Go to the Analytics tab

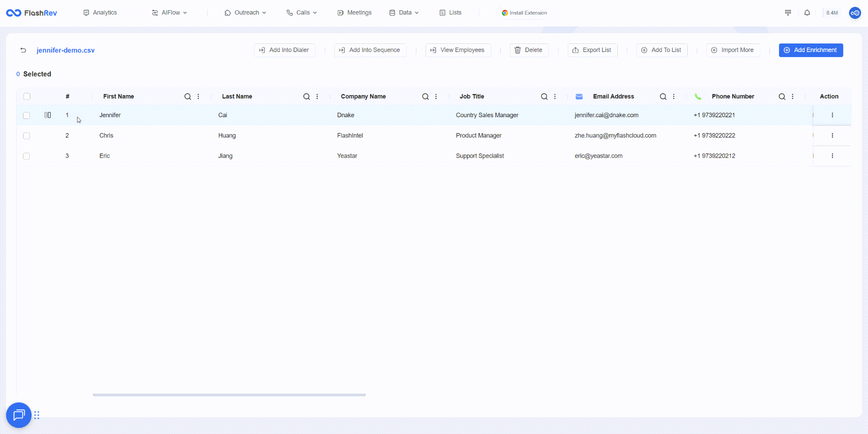click(x=100, y=13)
